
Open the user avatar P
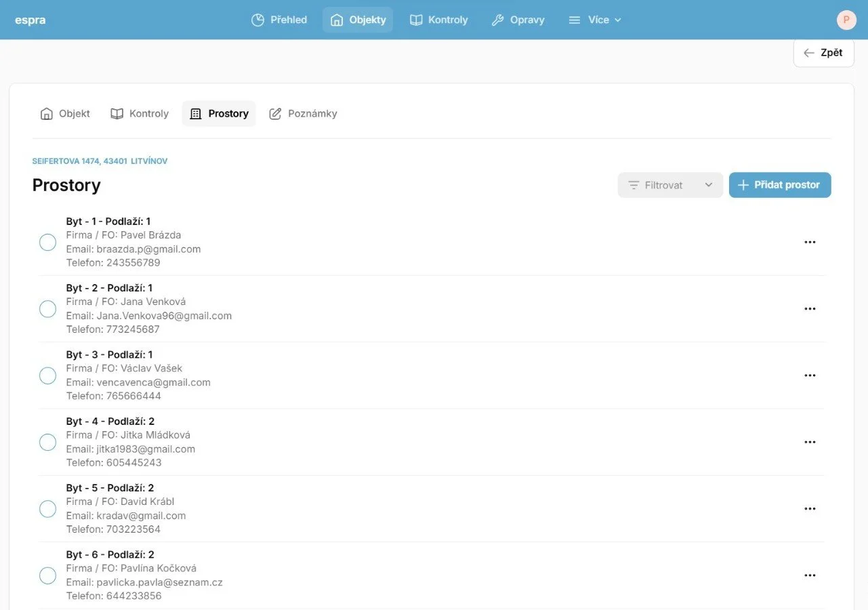(846, 20)
